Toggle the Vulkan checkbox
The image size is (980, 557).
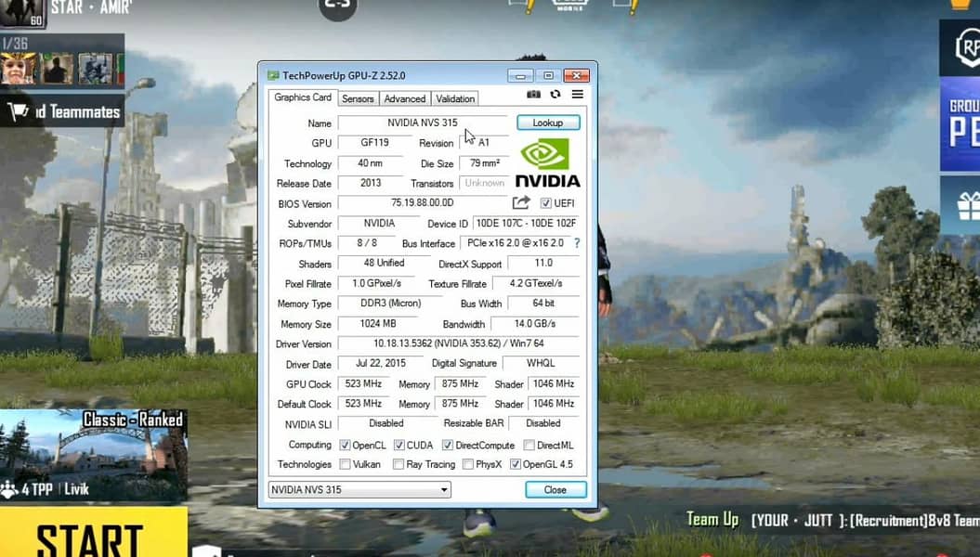345,464
